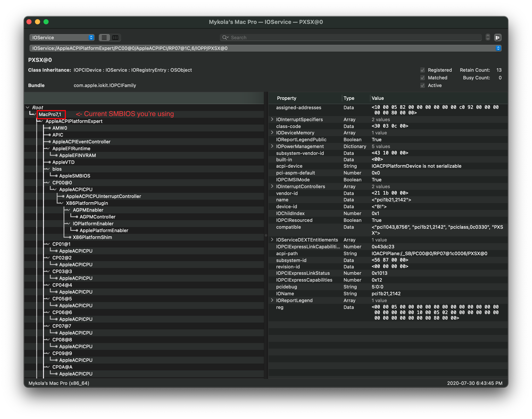Viewport: 532px width, 419px height.
Task: Open the IOService plane dropdown
Action: [x=62, y=38]
